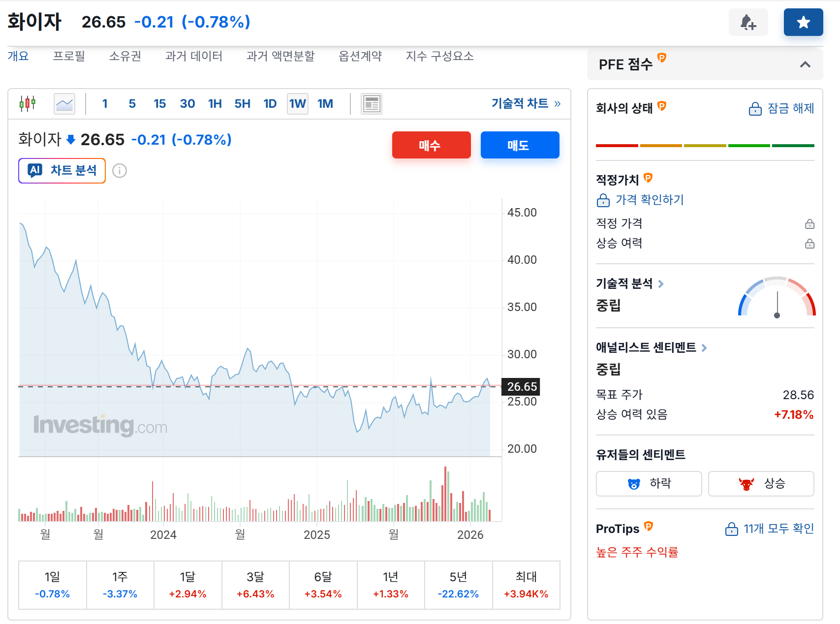Unlock company health via 잠금 해제
This screenshot has width=840, height=624.
coord(781,108)
